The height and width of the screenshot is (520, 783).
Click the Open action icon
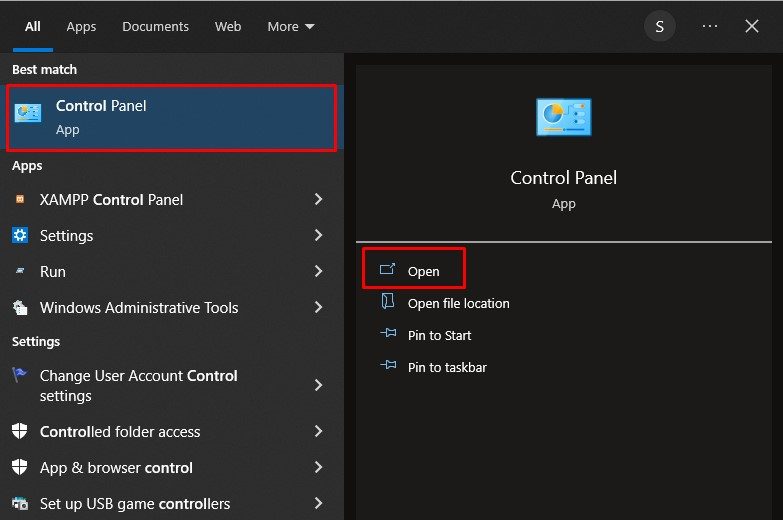coord(388,270)
